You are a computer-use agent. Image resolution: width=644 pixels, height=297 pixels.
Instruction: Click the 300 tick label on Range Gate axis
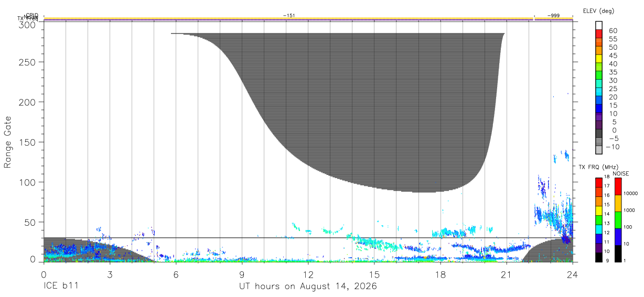point(27,25)
